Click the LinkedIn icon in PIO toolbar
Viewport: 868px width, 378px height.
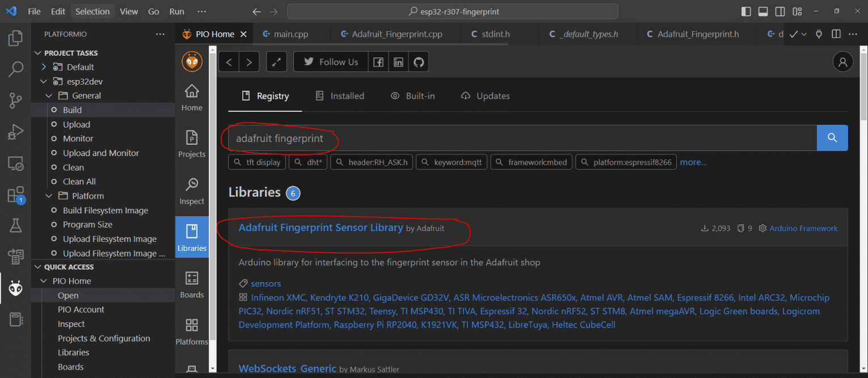399,62
